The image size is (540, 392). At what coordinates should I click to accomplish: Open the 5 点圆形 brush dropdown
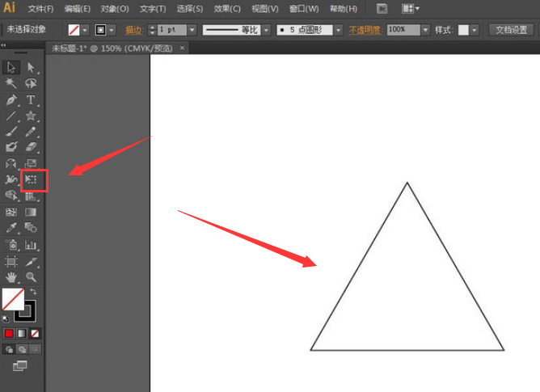(339, 30)
